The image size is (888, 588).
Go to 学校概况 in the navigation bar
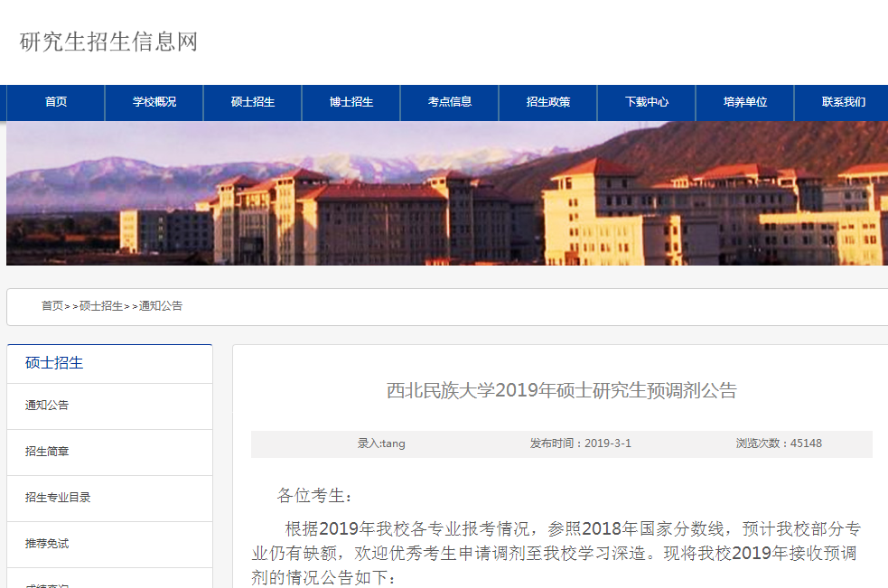[x=154, y=102]
